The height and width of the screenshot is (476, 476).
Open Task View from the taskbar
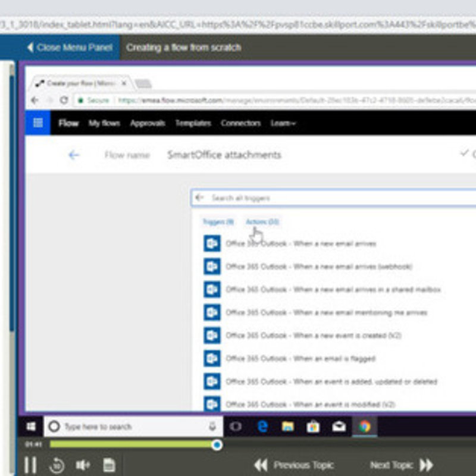(236, 427)
